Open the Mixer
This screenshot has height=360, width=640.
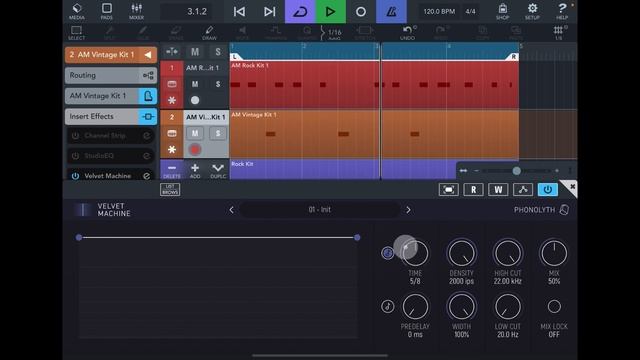(x=136, y=11)
